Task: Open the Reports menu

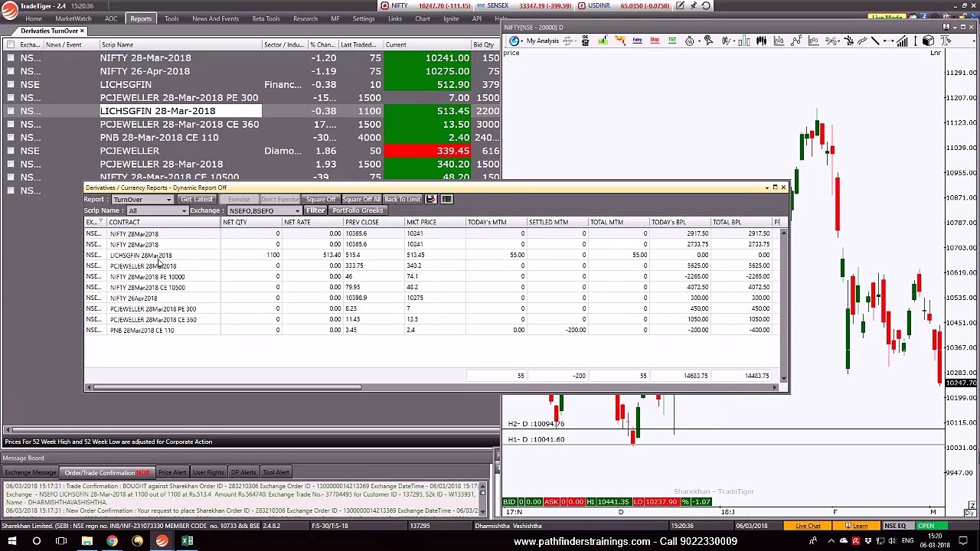Action: pyautogui.click(x=141, y=18)
